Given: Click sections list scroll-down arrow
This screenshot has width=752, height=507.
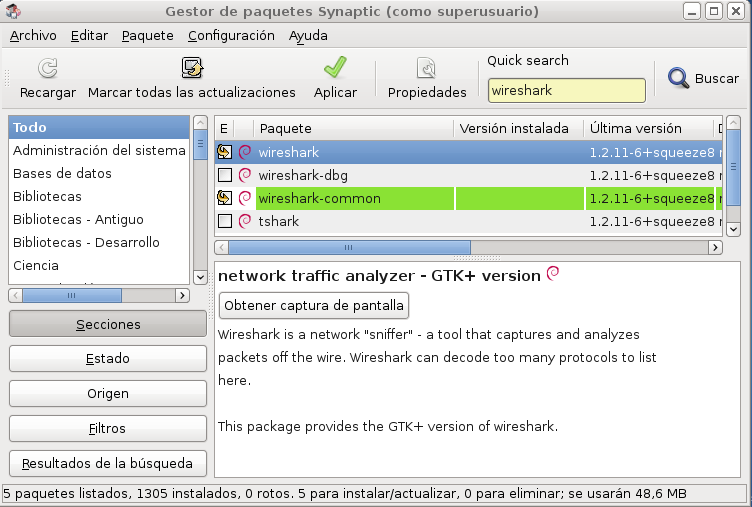Looking at the screenshot, I should click(x=200, y=277).
